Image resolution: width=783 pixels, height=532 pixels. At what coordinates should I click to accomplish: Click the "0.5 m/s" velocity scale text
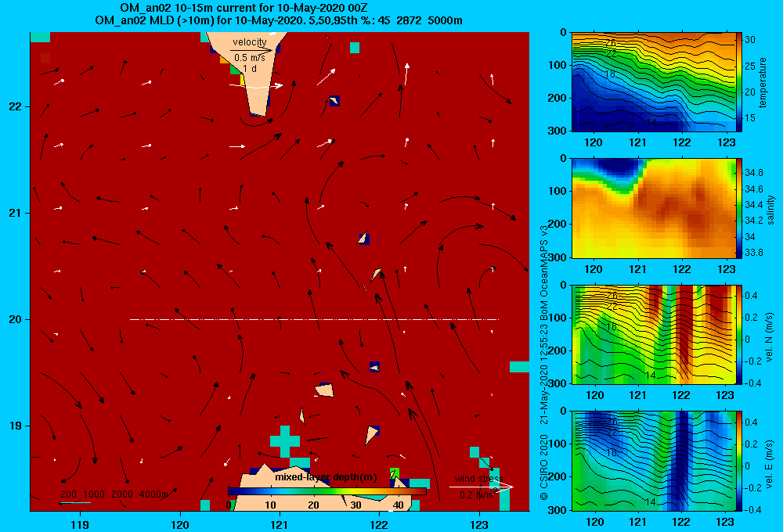tap(250, 57)
